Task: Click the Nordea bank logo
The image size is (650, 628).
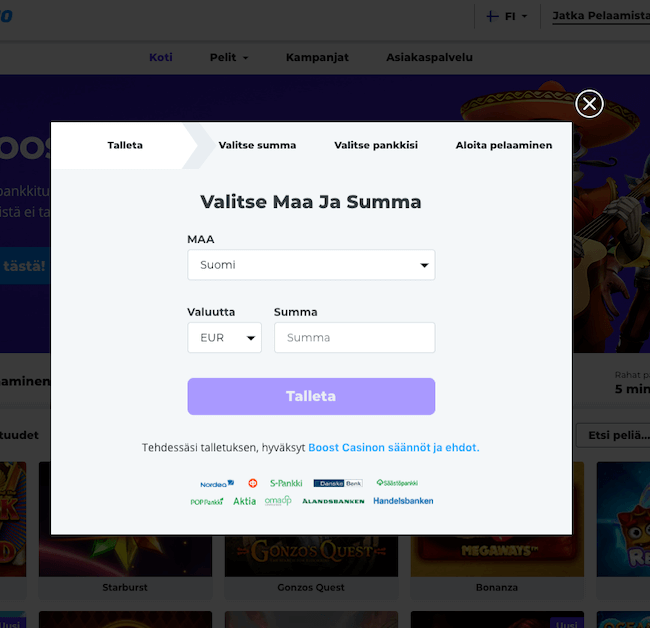Action: pos(217,483)
